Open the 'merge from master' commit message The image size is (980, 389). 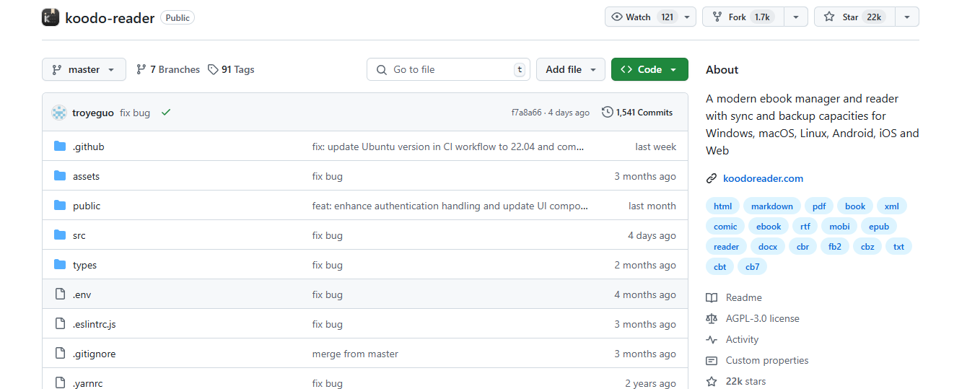(355, 354)
